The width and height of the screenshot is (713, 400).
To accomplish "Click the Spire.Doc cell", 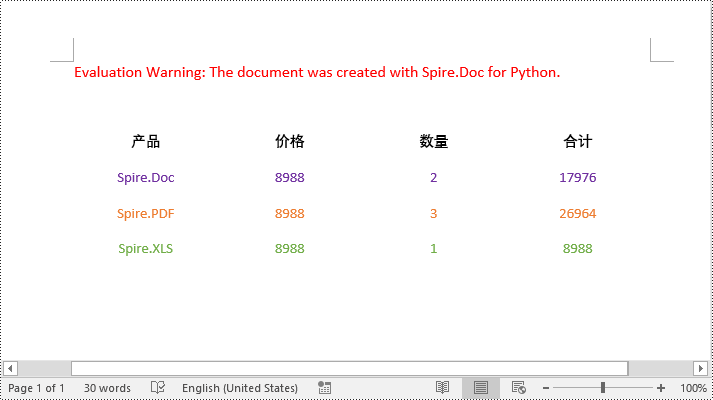I will [x=146, y=178].
